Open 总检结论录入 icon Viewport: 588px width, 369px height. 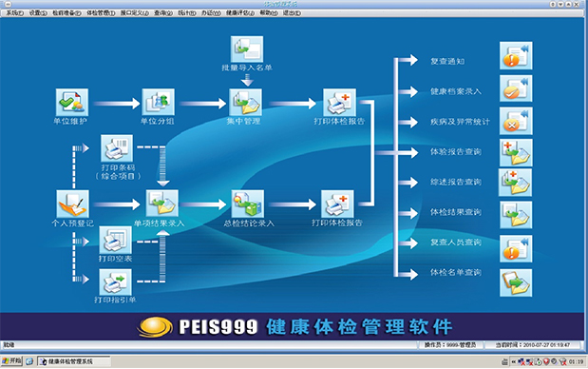248,204
